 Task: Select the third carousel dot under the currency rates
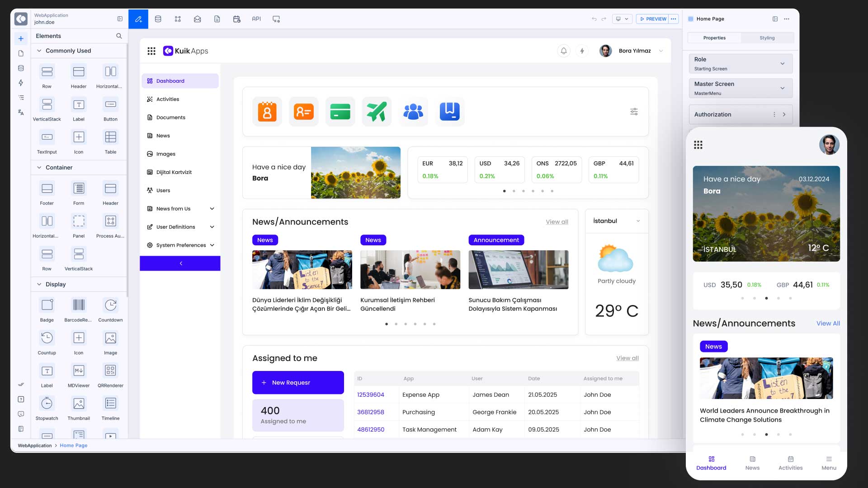(x=523, y=191)
